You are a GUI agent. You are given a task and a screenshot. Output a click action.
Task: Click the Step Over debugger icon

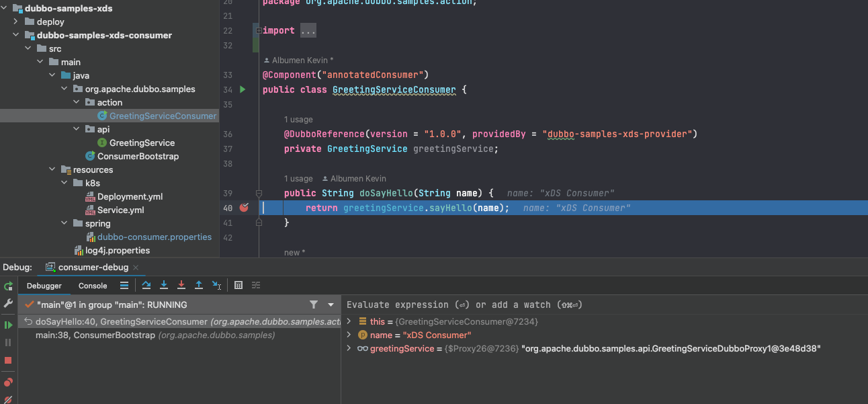(x=146, y=286)
